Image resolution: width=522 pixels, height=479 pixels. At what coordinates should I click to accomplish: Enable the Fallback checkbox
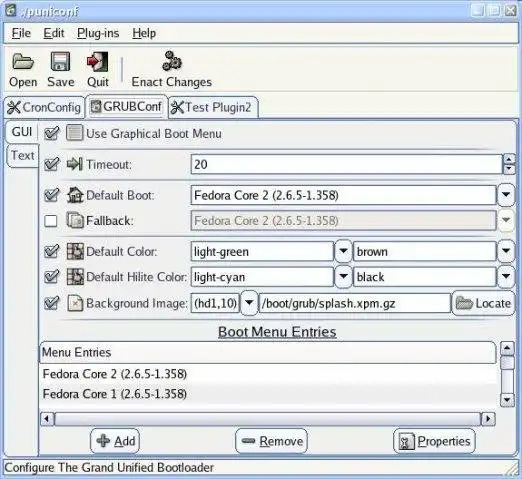tap(51, 221)
